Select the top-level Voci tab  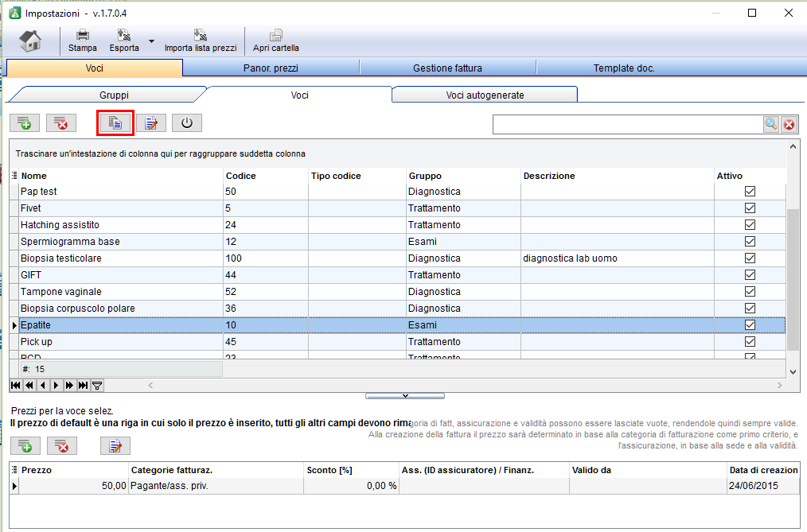95,68
